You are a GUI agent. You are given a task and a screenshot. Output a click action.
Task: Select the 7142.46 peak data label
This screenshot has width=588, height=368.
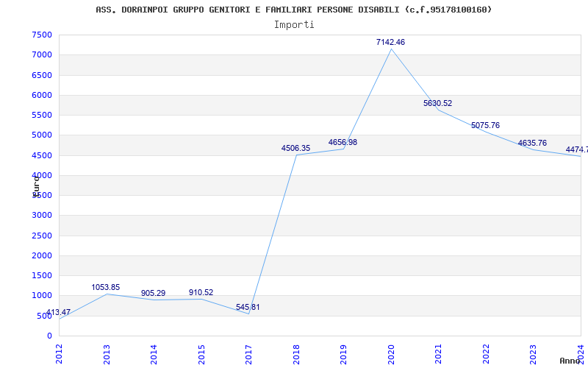[390, 42]
